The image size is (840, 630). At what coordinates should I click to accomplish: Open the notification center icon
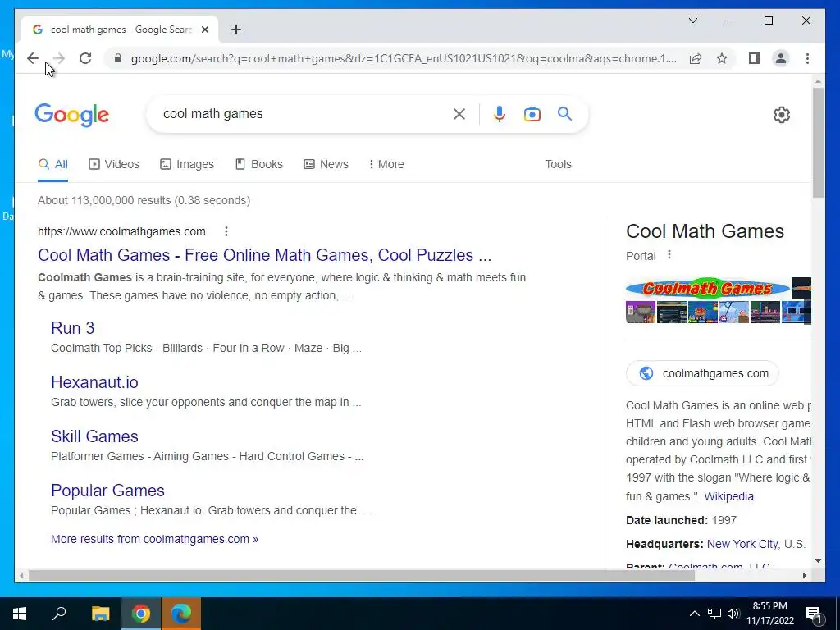[814, 614]
